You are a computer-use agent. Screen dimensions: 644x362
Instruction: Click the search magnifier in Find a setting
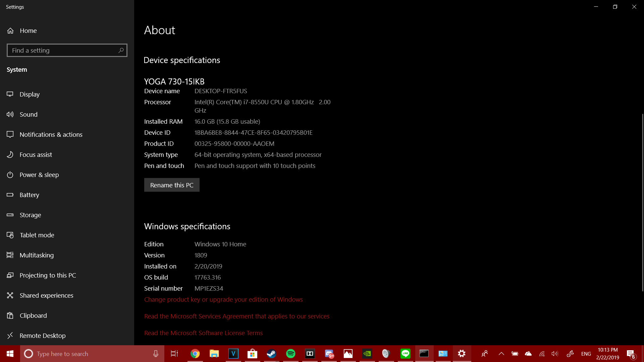(121, 50)
